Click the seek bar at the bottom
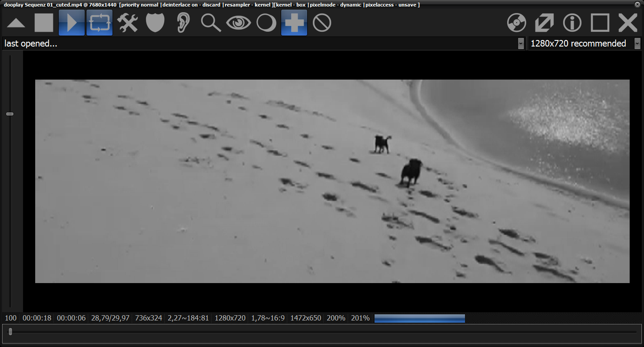This screenshot has width=644, height=347. coord(322,332)
